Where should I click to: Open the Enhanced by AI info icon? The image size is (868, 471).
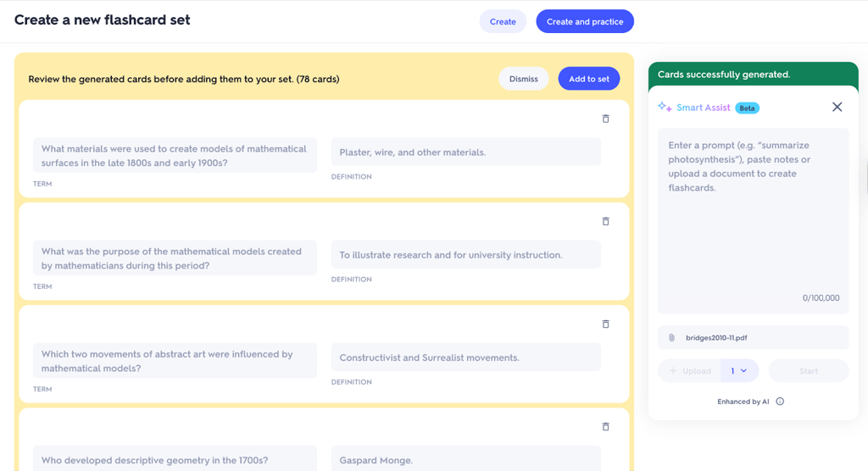click(780, 402)
